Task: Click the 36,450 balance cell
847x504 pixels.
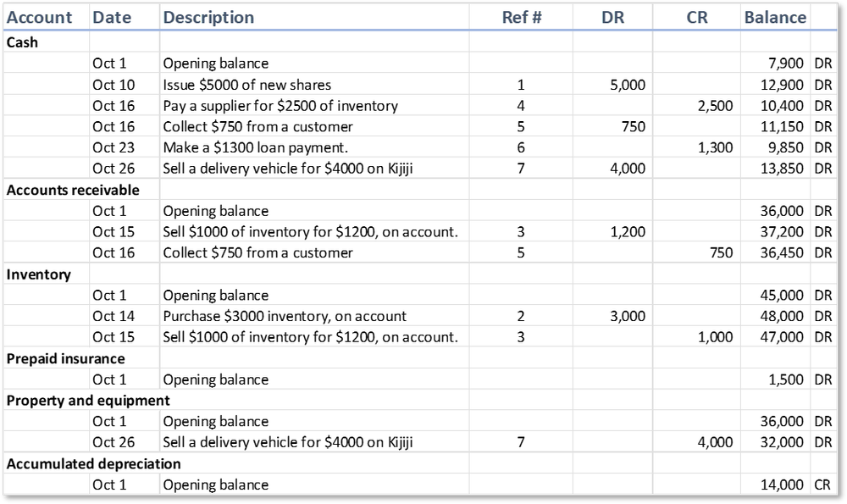Action: [x=782, y=252]
